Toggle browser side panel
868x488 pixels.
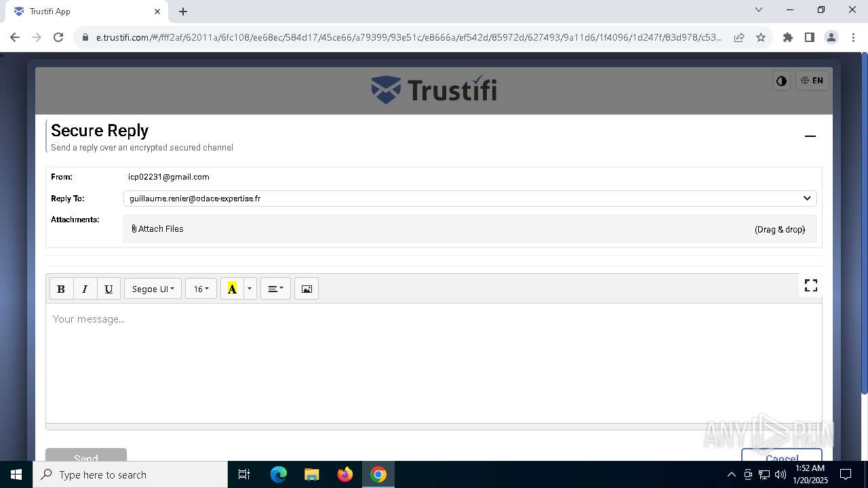click(x=810, y=37)
